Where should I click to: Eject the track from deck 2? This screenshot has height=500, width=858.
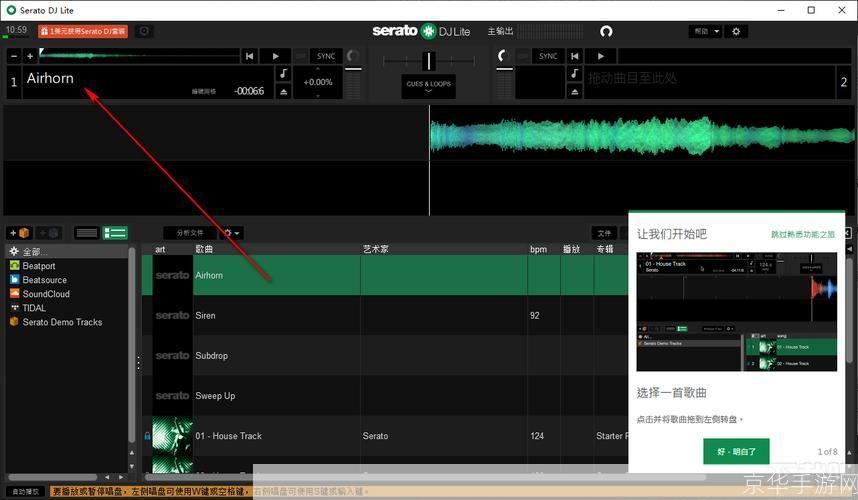(x=574, y=91)
